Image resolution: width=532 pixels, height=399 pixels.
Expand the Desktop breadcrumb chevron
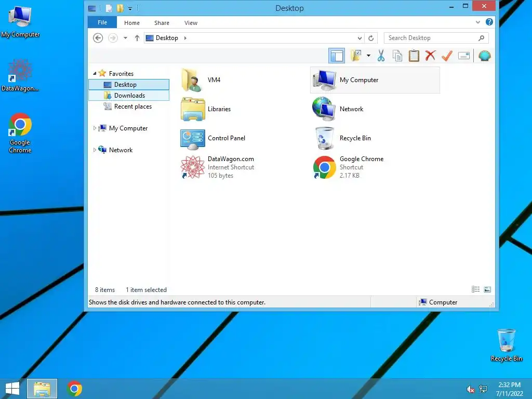[185, 38]
